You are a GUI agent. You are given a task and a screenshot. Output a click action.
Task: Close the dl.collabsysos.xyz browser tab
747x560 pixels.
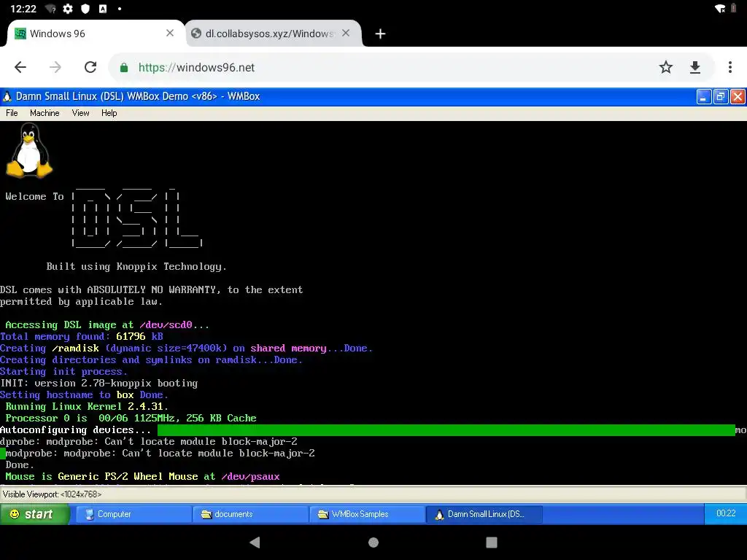pyautogui.click(x=346, y=33)
